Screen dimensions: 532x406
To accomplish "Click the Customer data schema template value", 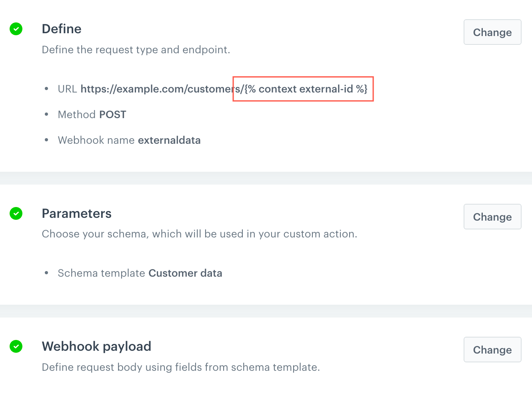I will tap(185, 273).
